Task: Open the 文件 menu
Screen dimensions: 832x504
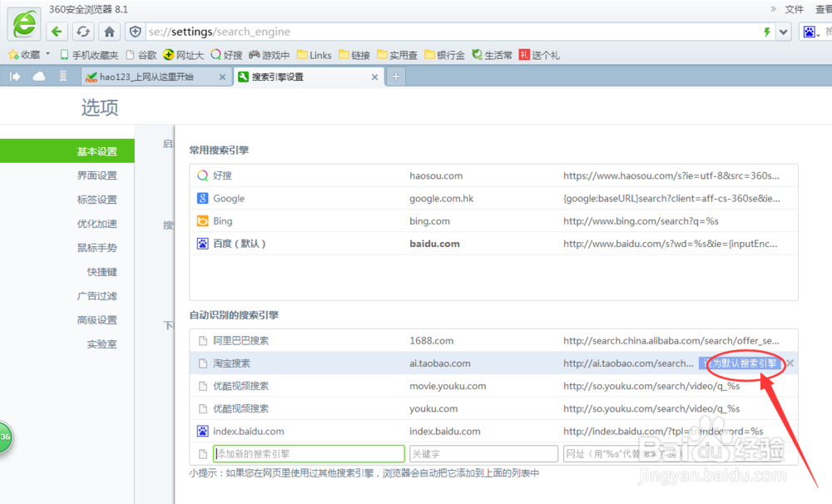Action: coord(795,9)
